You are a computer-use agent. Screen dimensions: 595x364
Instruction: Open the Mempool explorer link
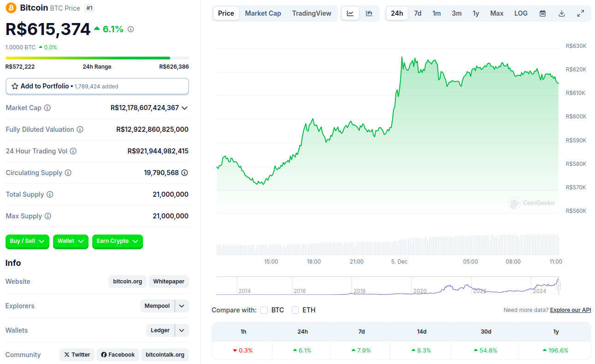[157, 306]
